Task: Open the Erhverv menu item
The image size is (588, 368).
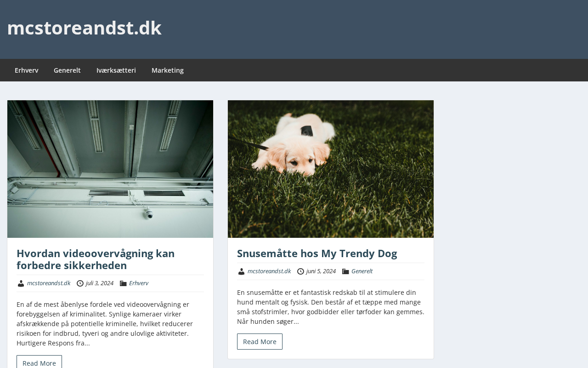Action: click(x=27, y=70)
